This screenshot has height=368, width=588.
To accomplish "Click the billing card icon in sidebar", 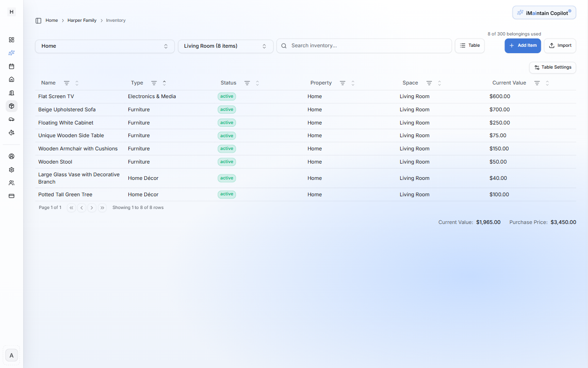I will tap(11, 196).
